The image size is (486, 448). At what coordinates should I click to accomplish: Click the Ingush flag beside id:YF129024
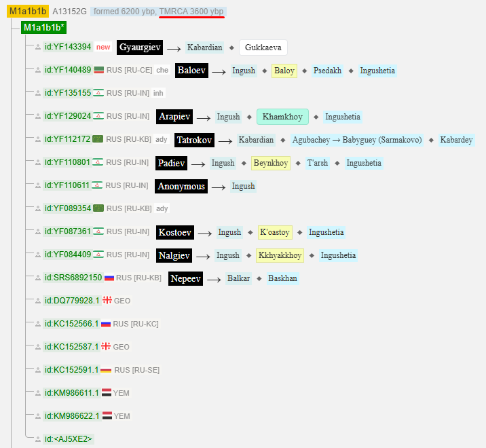(98, 117)
